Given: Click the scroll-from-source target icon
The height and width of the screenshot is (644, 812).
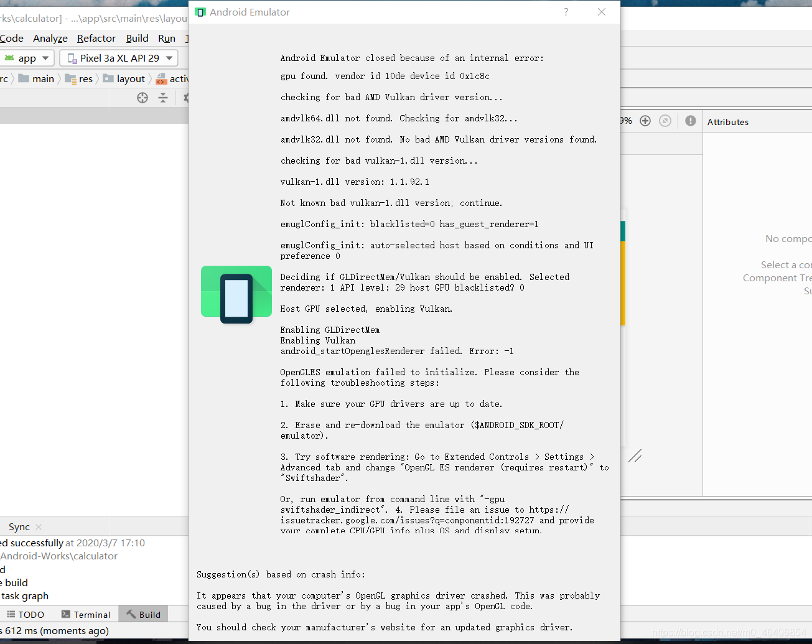Looking at the screenshot, I should 142,98.
